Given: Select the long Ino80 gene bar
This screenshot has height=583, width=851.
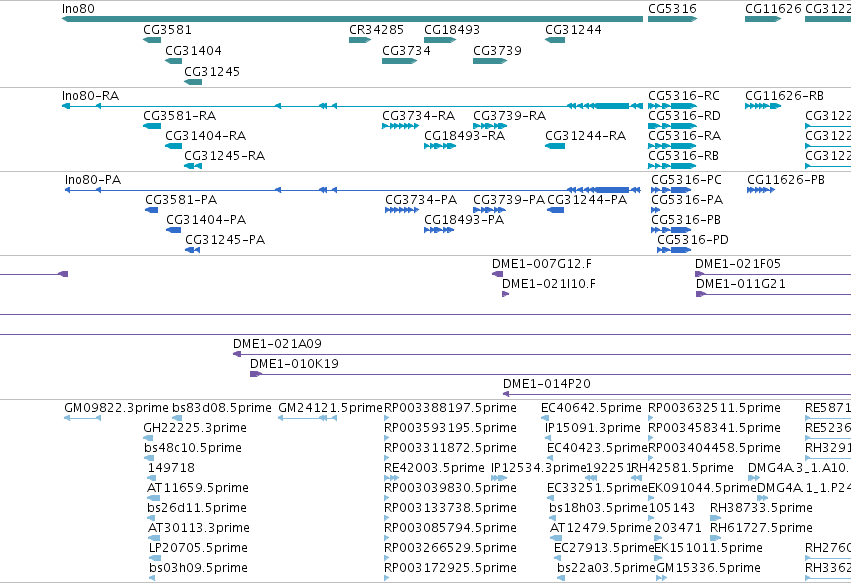Looking at the screenshot, I should click(352, 19).
